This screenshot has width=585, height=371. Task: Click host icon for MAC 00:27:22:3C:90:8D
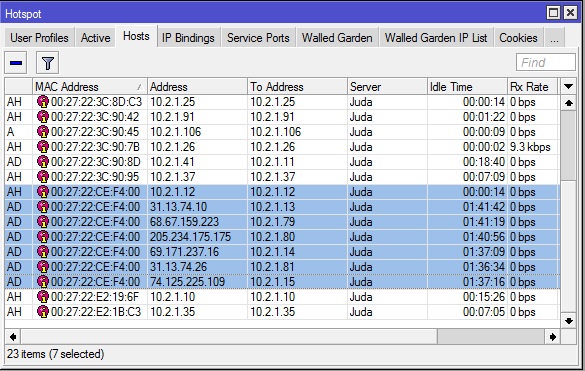[43, 161]
